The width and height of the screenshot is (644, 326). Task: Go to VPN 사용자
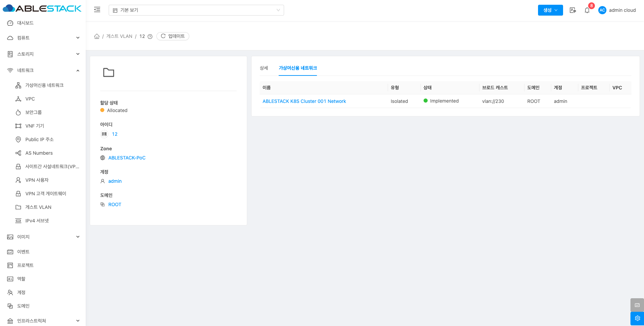click(43, 180)
